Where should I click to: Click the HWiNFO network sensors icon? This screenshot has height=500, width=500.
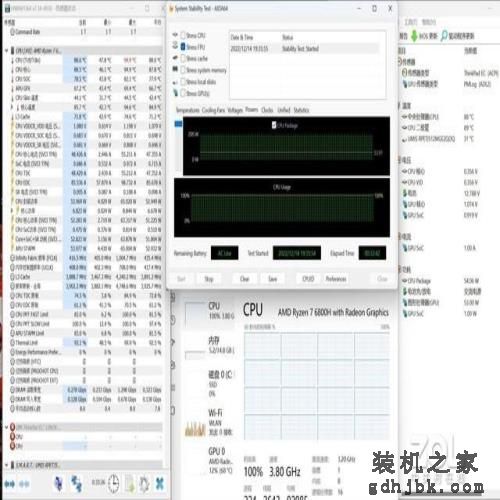77,483
